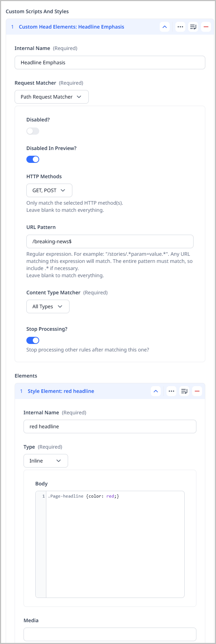Viewport: 216px width, 644px height.
Task: Open more options for Headline Emphasis
Action: 180,26
